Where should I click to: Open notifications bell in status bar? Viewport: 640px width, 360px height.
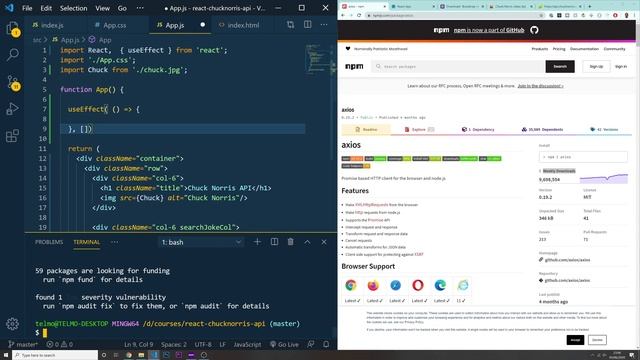click(x=326, y=344)
